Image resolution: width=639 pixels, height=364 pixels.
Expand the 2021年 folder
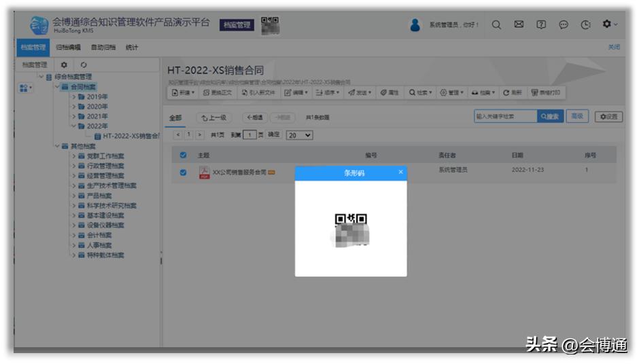coord(74,116)
